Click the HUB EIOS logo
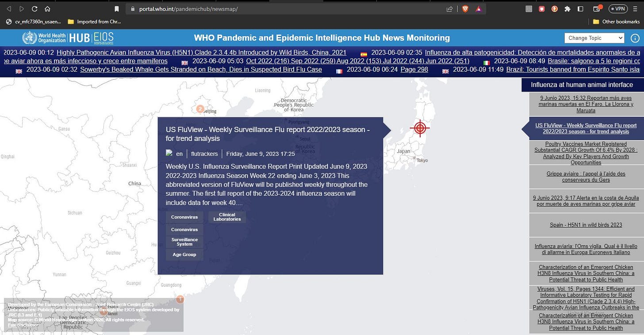The image size is (644, 335). [91, 38]
